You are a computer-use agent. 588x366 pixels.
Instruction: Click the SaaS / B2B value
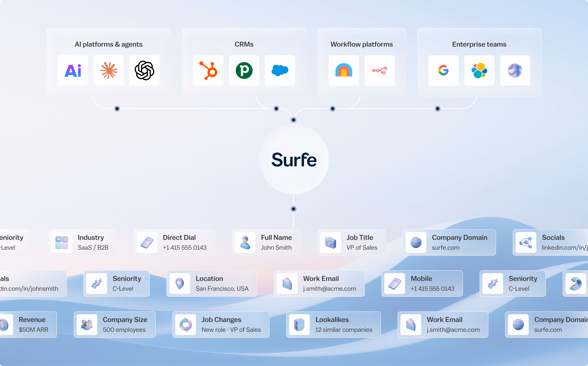93,248
